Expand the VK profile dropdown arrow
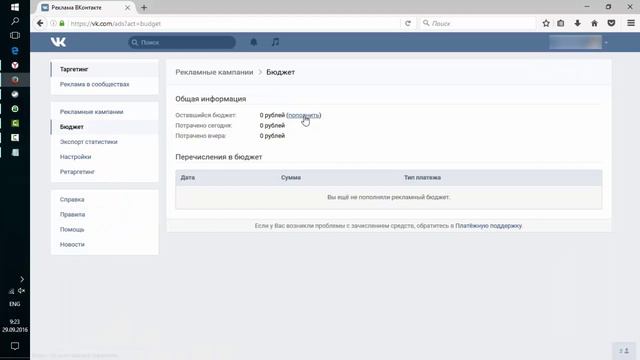This screenshot has width=640, height=360. point(606,42)
